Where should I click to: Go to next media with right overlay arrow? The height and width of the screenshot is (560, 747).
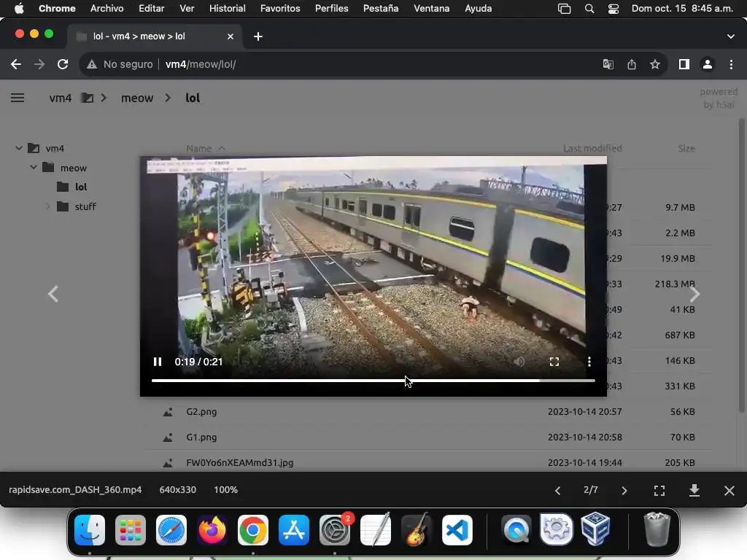coord(694,294)
